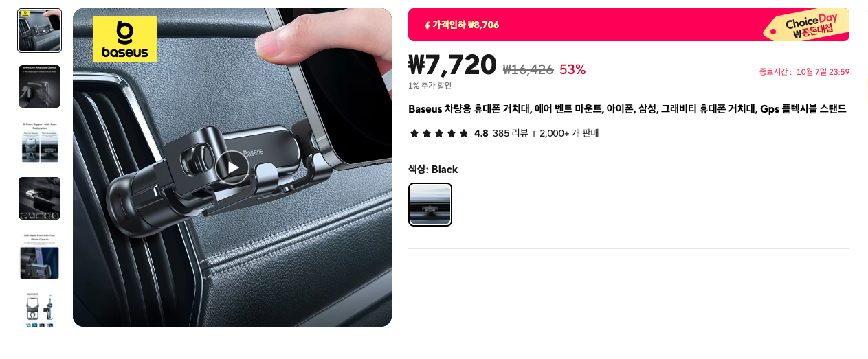868x359 pixels.
Task: Open the 385 리뷰 reviews link
Action: (510, 133)
